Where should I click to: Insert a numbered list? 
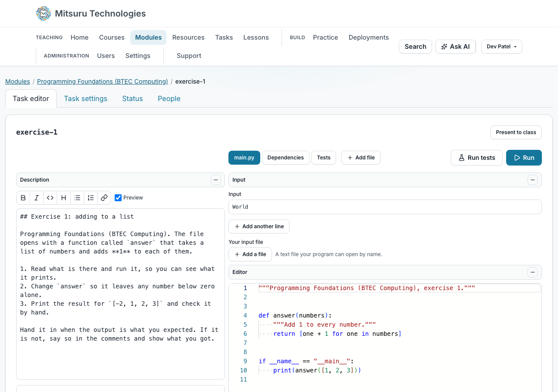coord(91,198)
